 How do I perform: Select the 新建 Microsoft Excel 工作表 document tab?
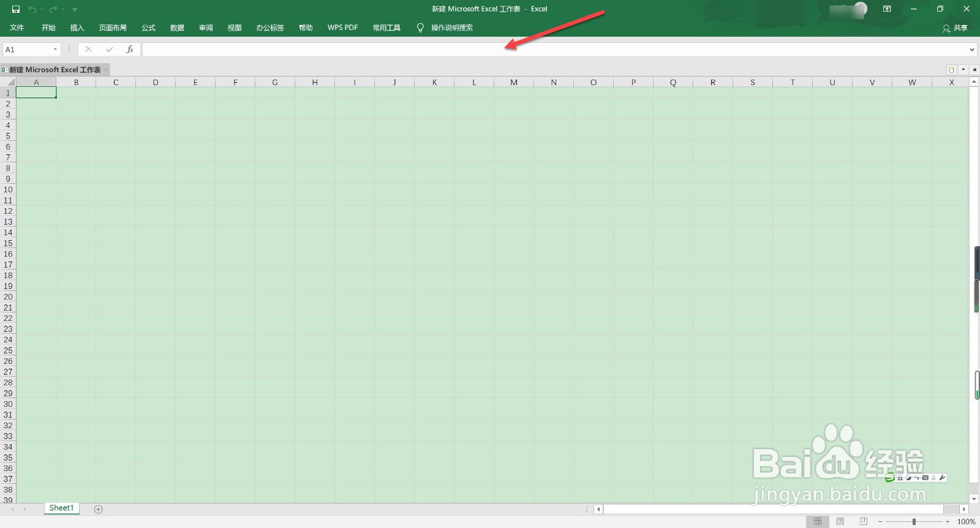pos(55,70)
